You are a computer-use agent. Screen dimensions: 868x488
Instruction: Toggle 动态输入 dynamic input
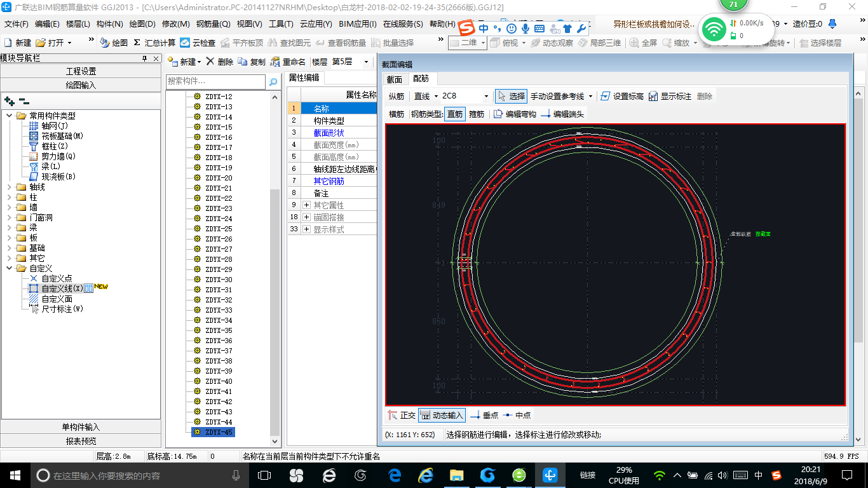[442, 415]
